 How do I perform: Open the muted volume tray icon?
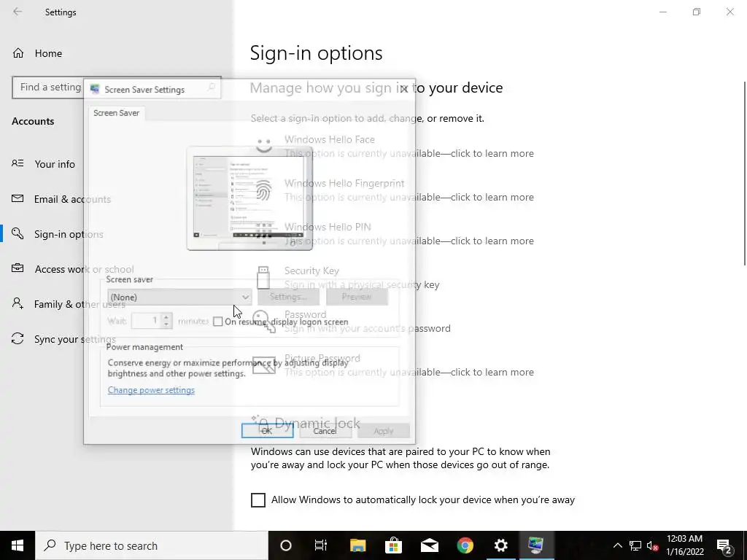point(653,545)
